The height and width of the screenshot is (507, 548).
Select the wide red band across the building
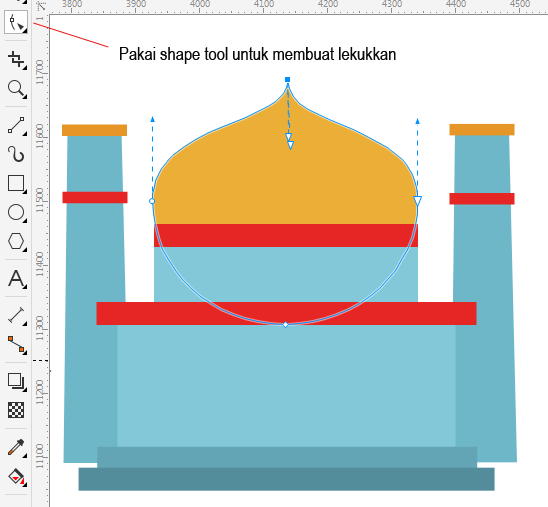[286, 313]
